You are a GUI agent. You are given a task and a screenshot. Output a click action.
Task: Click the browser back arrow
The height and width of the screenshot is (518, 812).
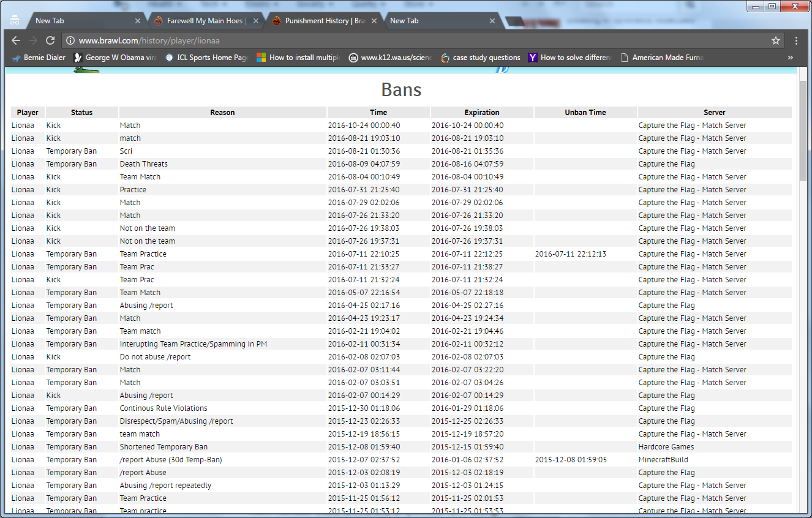tap(17, 40)
